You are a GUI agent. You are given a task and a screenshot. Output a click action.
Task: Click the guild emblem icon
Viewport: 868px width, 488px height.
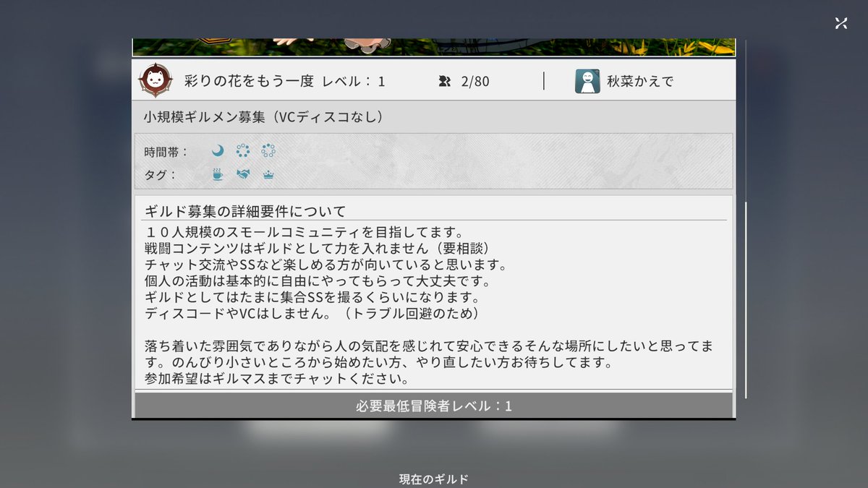(155, 80)
